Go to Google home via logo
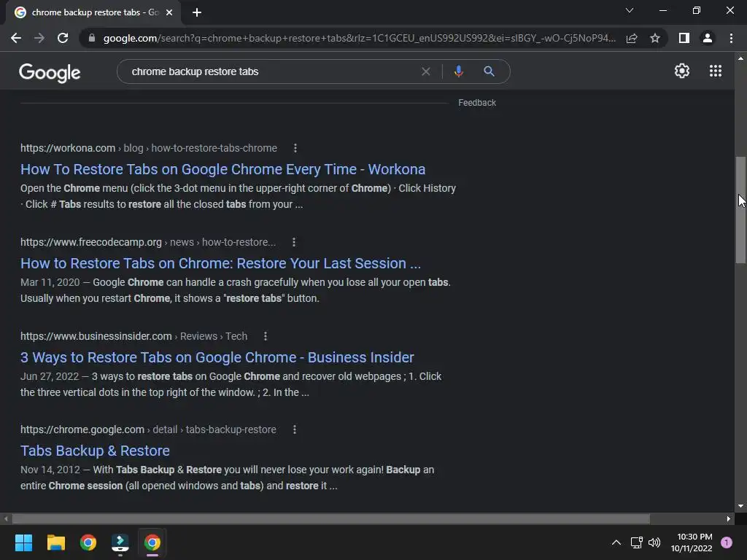This screenshot has width=747, height=560. pyautogui.click(x=50, y=73)
